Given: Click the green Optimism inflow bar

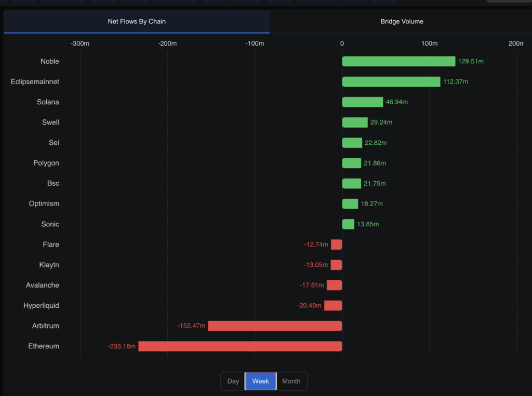Looking at the screenshot, I should (x=350, y=204).
